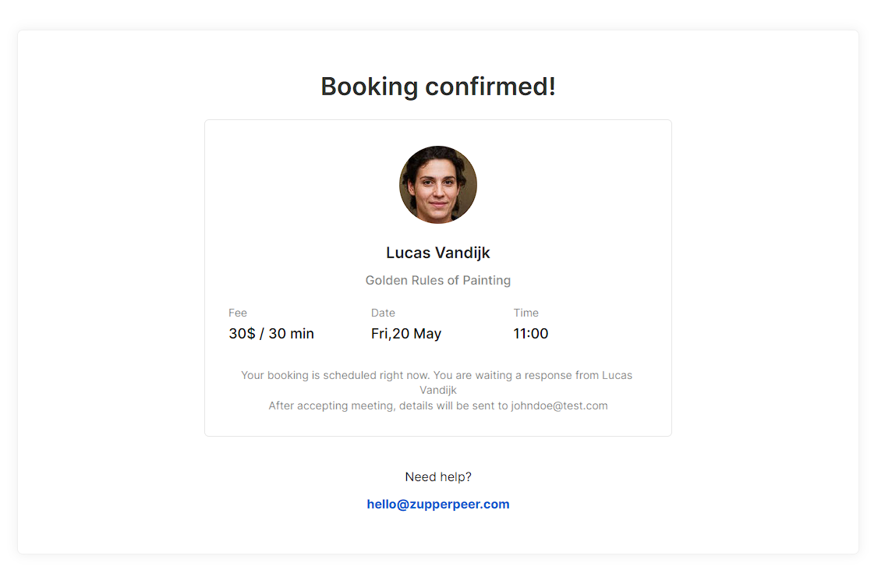The width and height of the screenshot is (892, 588).
Task: Click the Time label
Action: (x=525, y=313)
